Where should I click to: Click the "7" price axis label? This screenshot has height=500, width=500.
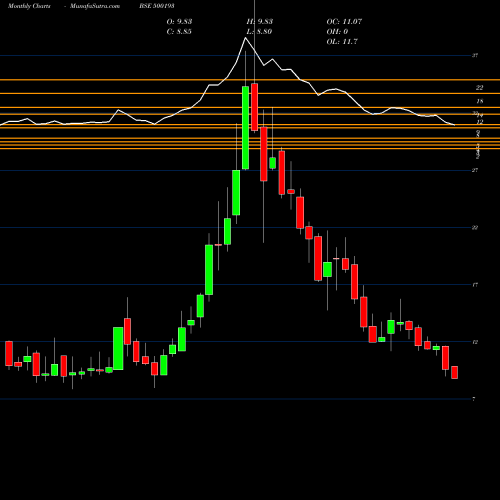pos(474,399)
